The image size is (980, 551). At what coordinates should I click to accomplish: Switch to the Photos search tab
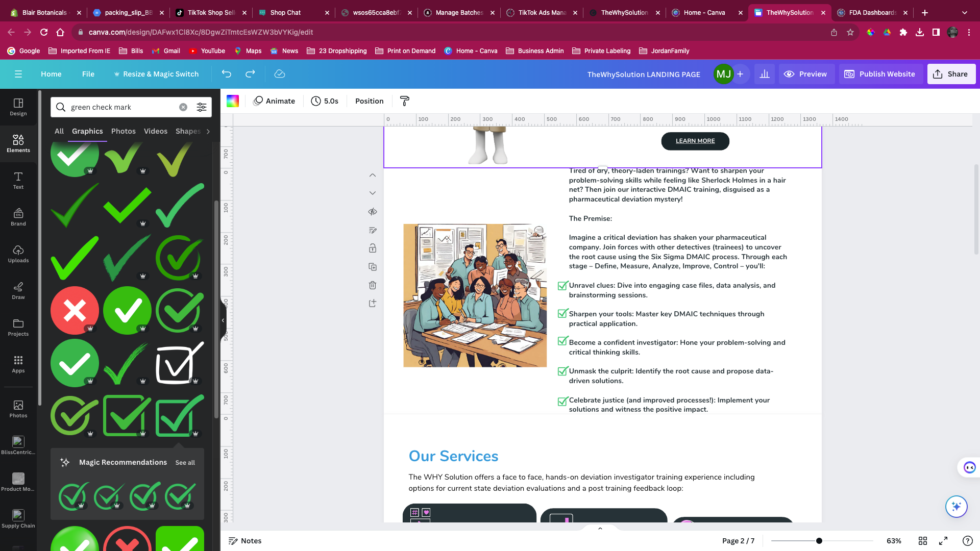pyautogui.click(x=124, y=131)
